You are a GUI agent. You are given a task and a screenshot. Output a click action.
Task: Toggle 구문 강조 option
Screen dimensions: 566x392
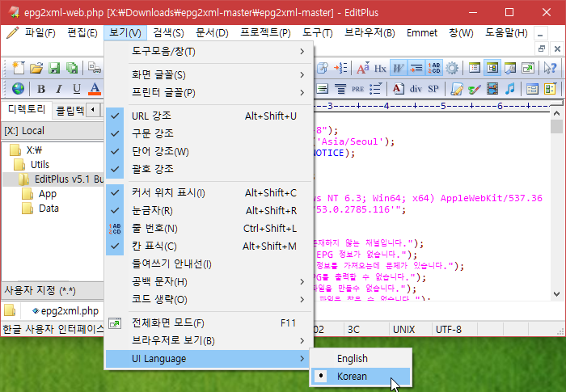[x=209, y=133]
